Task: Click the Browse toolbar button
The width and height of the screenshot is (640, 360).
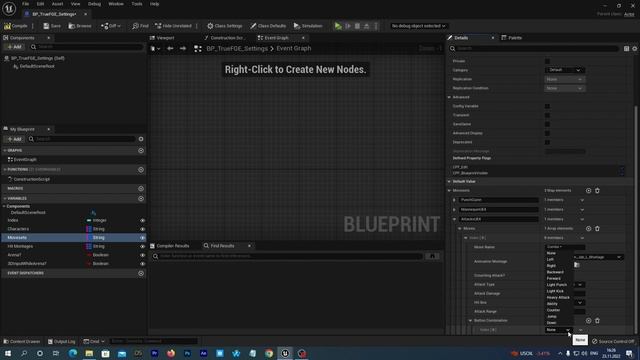Action: [x=80, y=26]
